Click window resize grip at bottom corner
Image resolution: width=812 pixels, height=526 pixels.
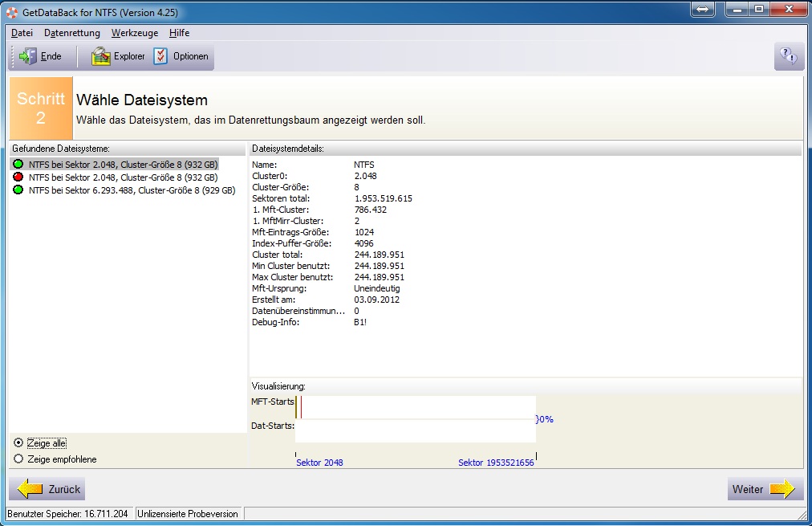(802, 514)
